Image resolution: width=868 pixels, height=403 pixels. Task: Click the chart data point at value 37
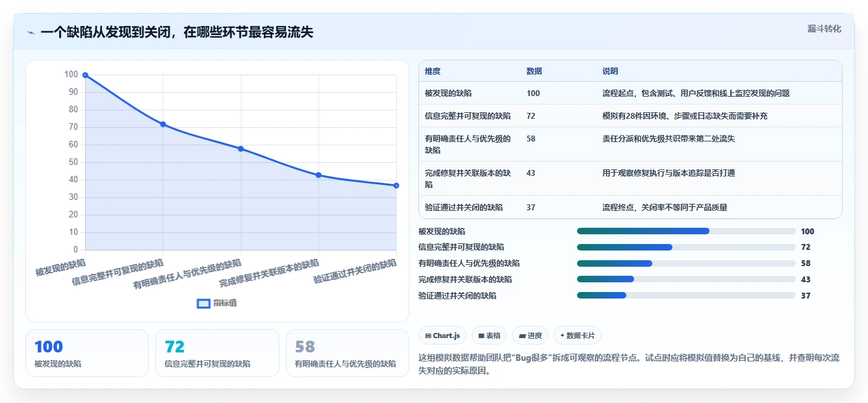point(396,186)
